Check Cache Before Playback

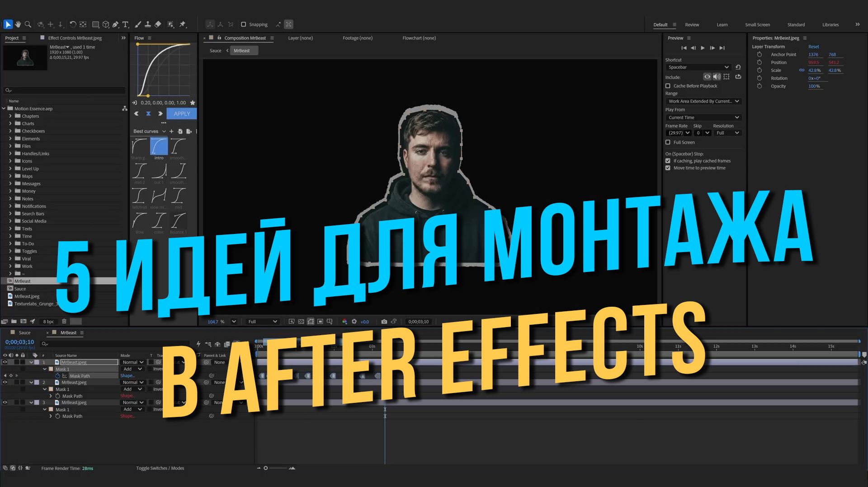pos(668,86)
